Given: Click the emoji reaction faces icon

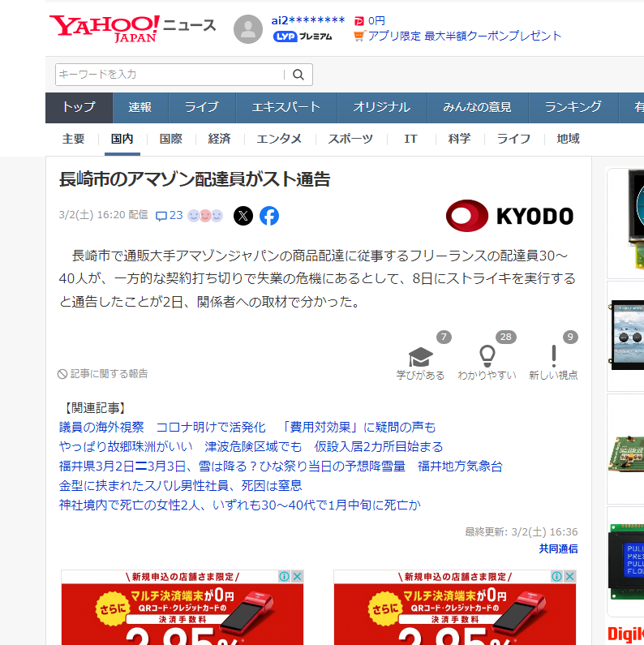Looking at the screenshot, I should (x=205, y=216).
